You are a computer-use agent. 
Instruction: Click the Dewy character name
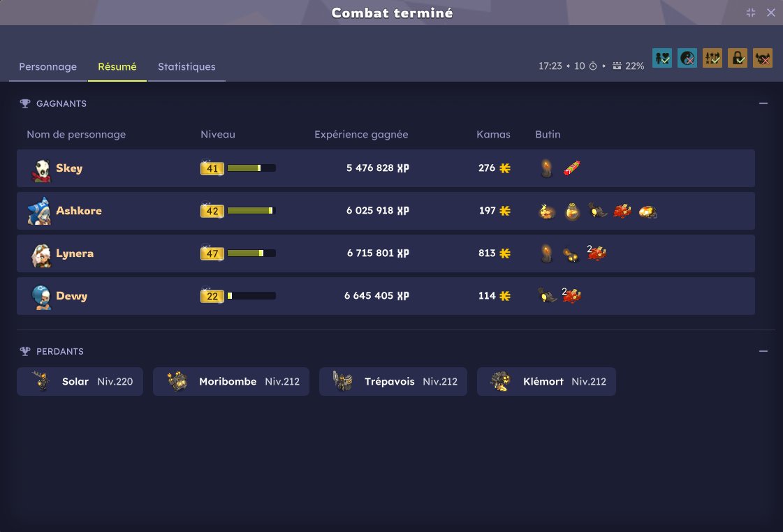[x=71, y=296]
